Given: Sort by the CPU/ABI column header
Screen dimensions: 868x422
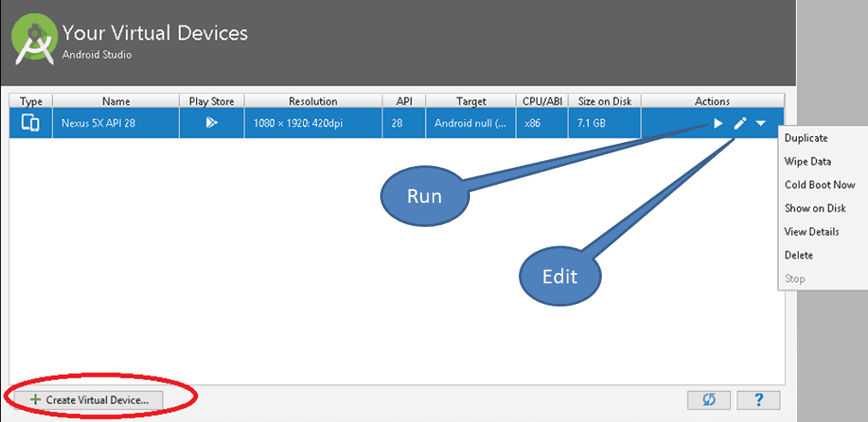Looking at the screenshot, I should [542, 101].
